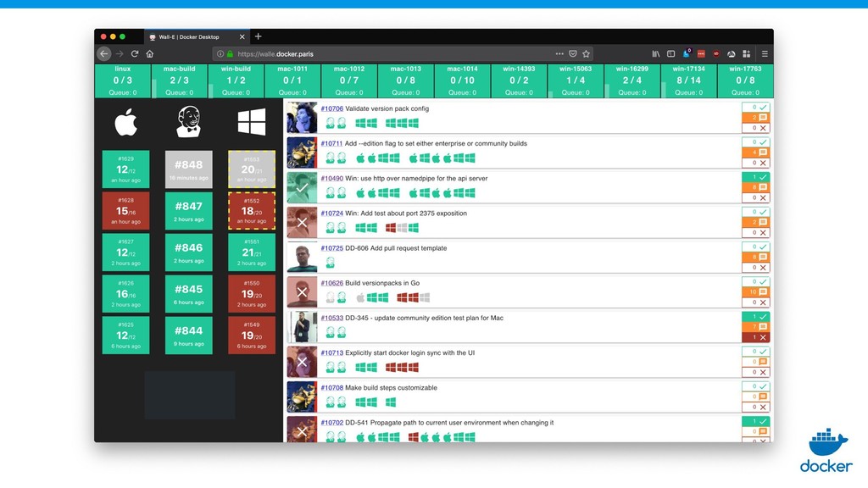Viewport: 868px width, 488px height.
Task: Click orange comments count 10 on the #10626 row
Action: (x=755, y=291)
